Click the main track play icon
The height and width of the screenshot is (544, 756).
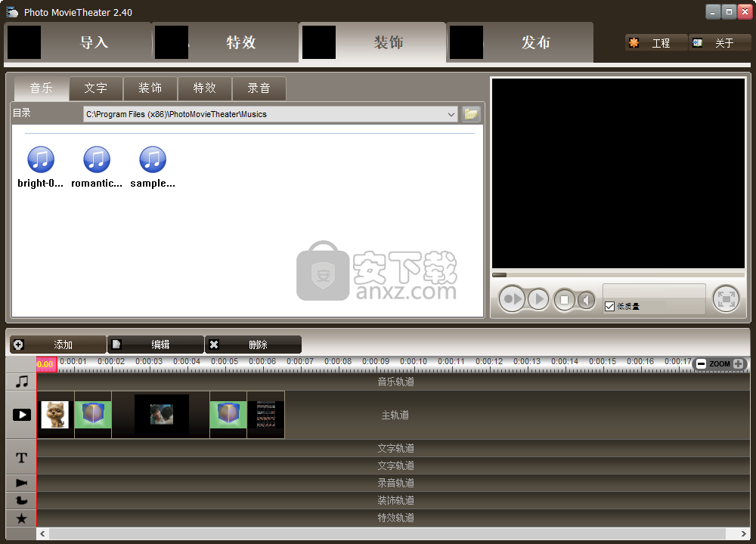(22, 415)
